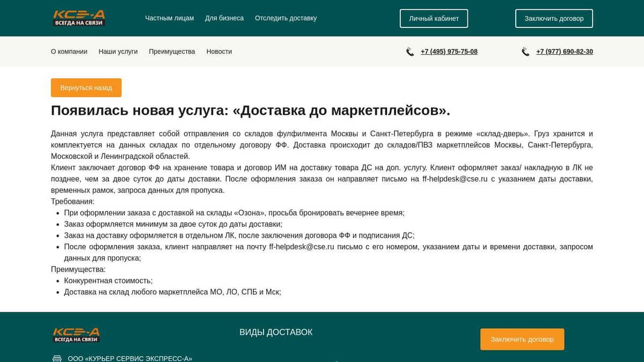Select «Для бизнеса» in the top navigation
The height and width of the screenshot is (362, 644).
(x=224, y=18)
